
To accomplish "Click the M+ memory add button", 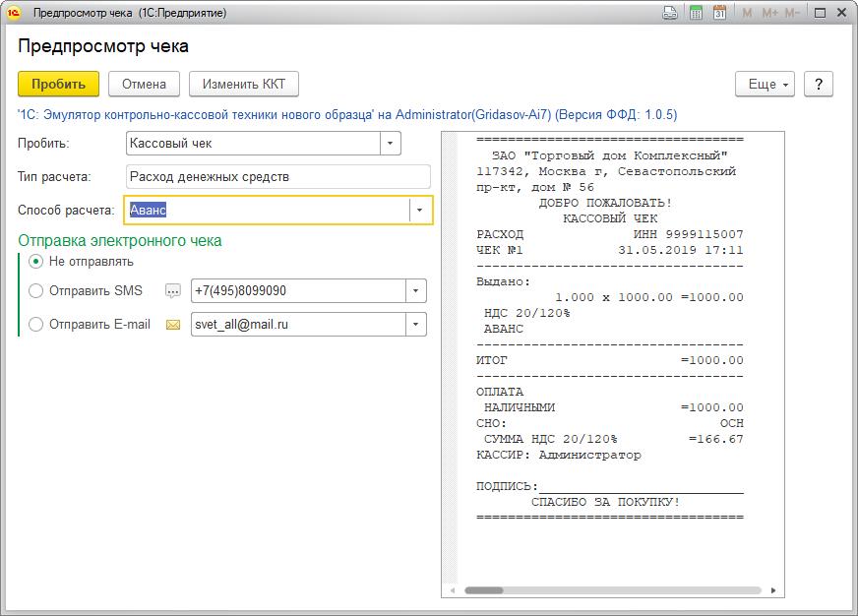I will point(769,13).
